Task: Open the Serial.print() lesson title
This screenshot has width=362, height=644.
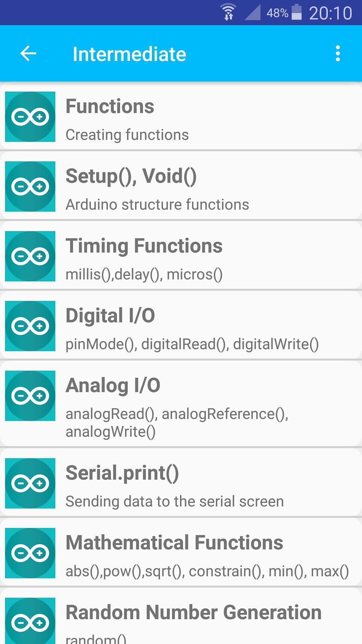Action: point(122,473)
